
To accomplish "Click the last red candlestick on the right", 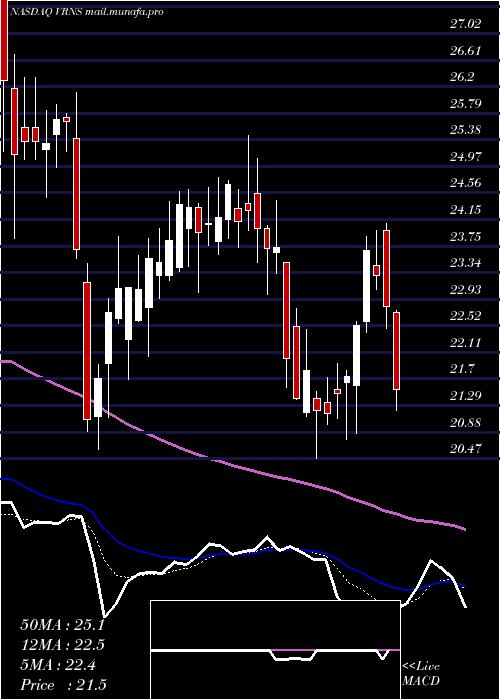I will click(x=396, y=351).
